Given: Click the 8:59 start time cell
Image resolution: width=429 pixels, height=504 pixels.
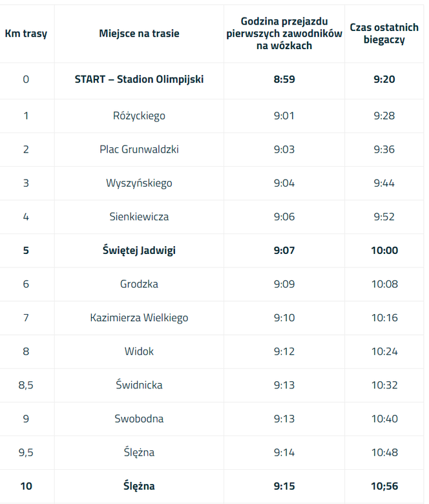Looking at the screenshot, I should point(284,79).
